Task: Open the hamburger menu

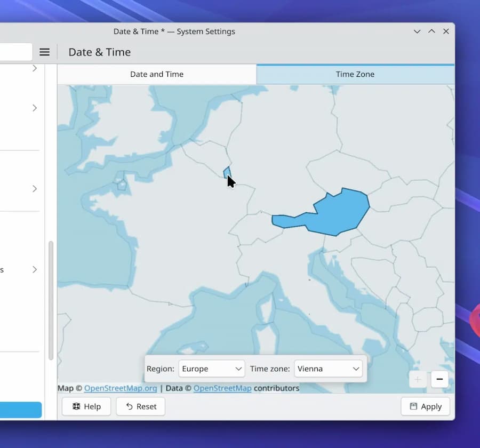Action: (x=45, y=52)
